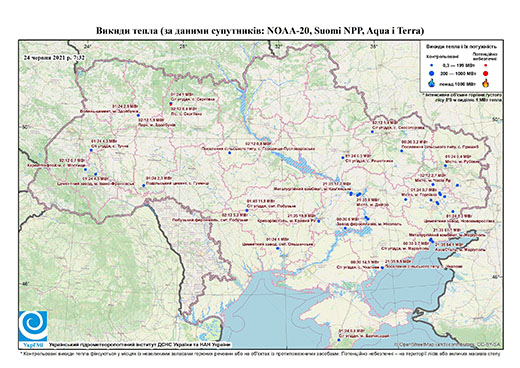Click the blue marker near Бахчисарай in Crimea
The height and width of the screenshot is (368, 520).
click(x=339, y=340)
